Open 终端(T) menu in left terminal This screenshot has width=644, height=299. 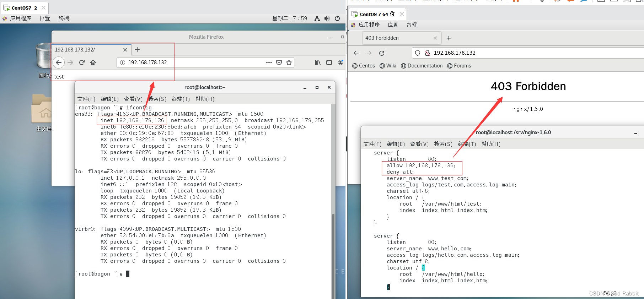[x=181, y=99]
